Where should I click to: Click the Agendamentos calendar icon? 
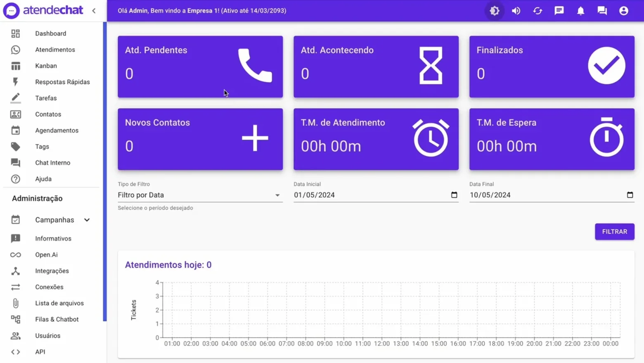(x=16, y=130)
